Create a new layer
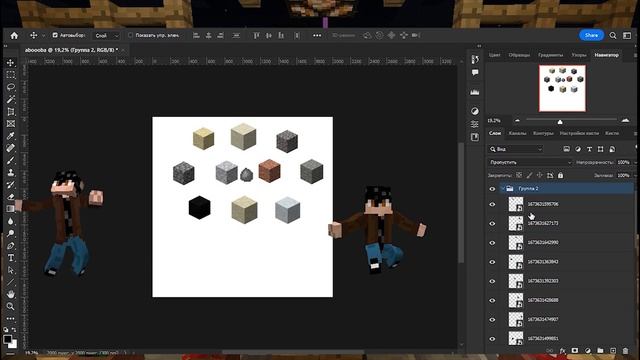The image size is (640, 360). [x=613, y=351]
